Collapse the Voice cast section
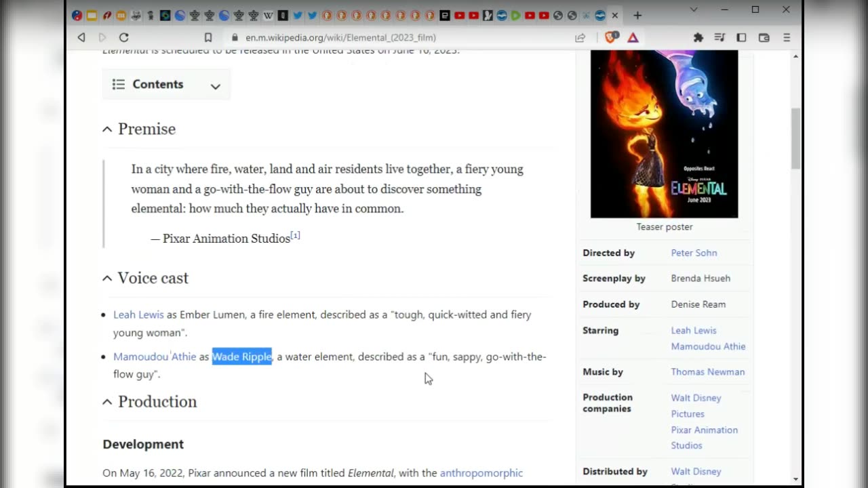 point(107,278)
